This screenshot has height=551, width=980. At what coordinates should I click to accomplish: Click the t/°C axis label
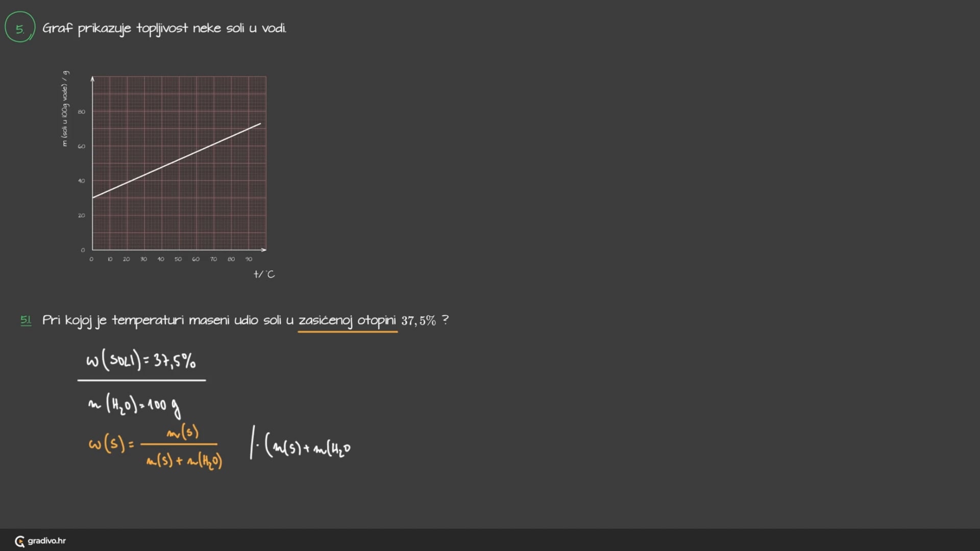264,274
